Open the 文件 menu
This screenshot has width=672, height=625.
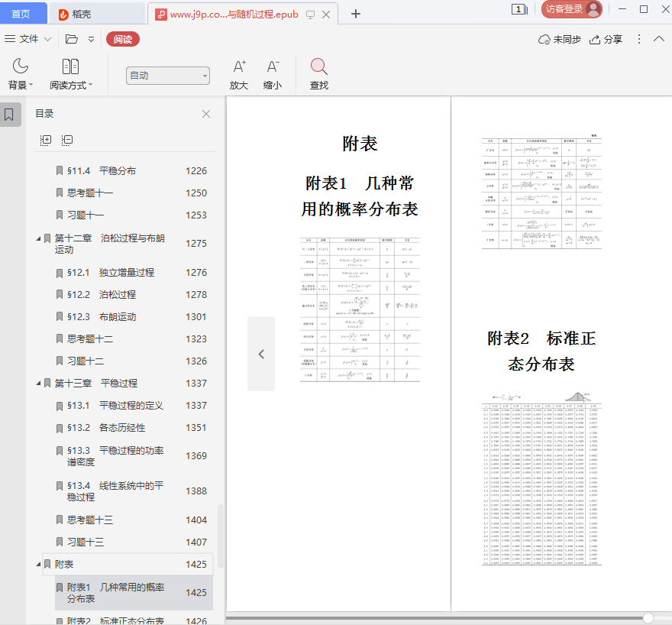(x=28, y=39)
